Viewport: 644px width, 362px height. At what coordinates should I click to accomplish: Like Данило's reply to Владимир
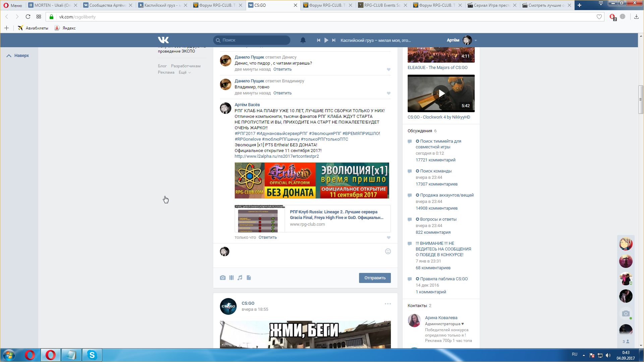[x=389, y=93]
